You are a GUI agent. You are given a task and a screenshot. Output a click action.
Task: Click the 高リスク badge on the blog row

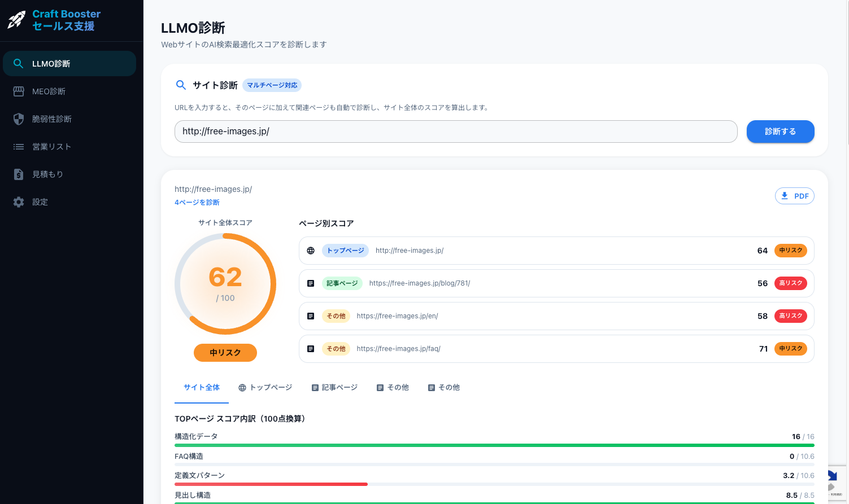790,283
